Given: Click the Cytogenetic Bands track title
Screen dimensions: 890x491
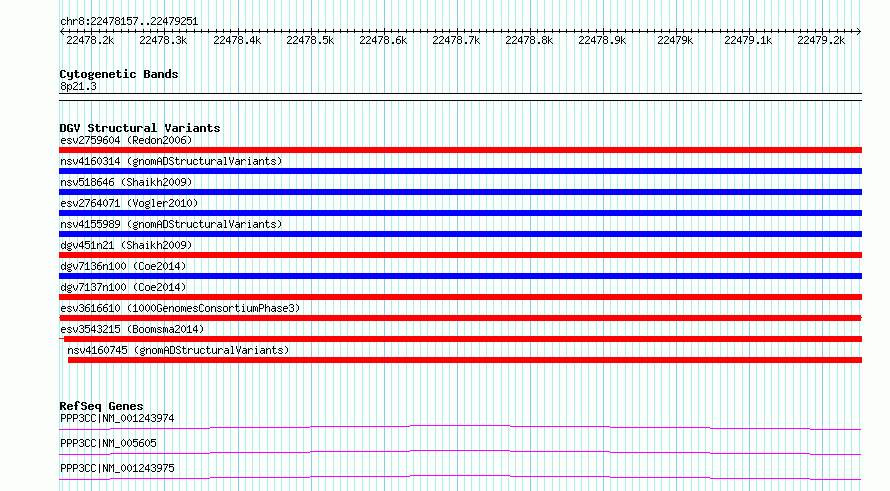Looking at the screenshot, I should (x=119, y=74).
